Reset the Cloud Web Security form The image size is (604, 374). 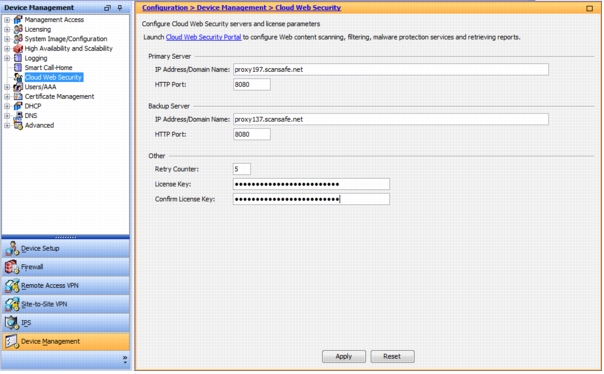(x=392, y=356)
